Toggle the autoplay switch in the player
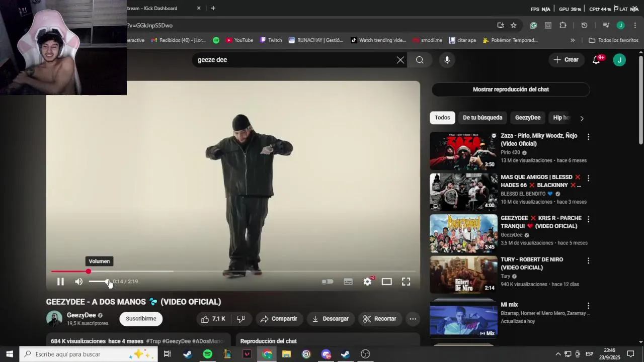This screenshot has height=362, width=644. point(328,282)
